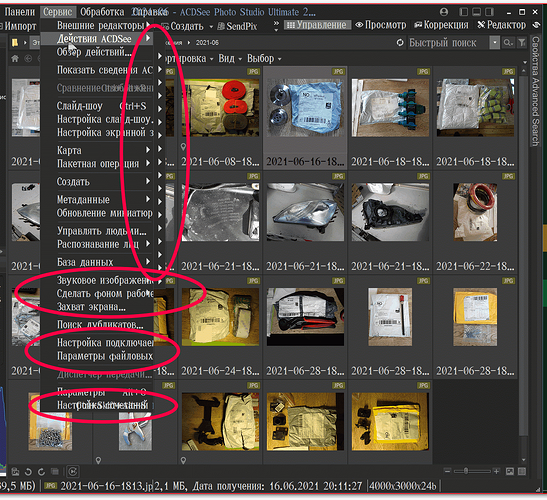Viewport: 547px width, 500px height.
Task: Click the JPG icon in status bar
Action: 51,486
